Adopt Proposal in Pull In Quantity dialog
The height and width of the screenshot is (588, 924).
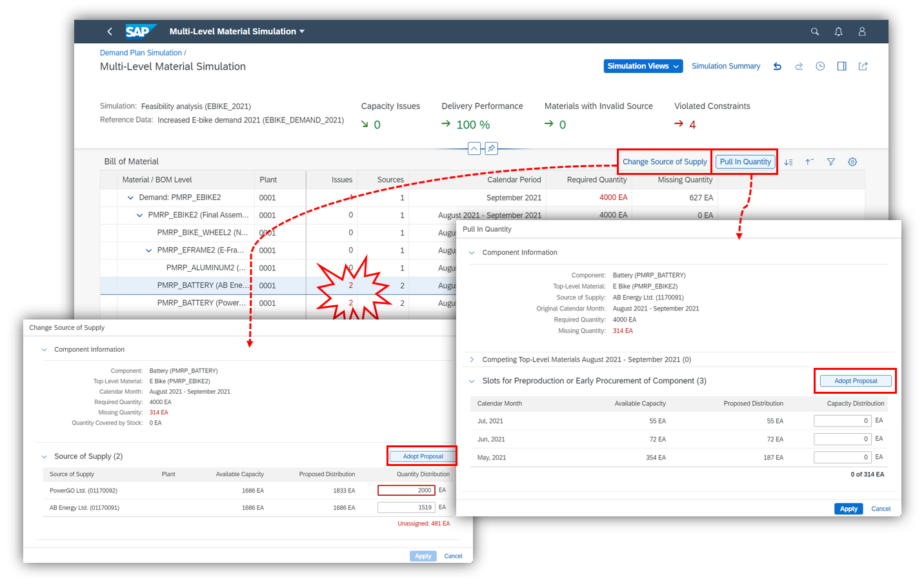click(x=856, y=381)
